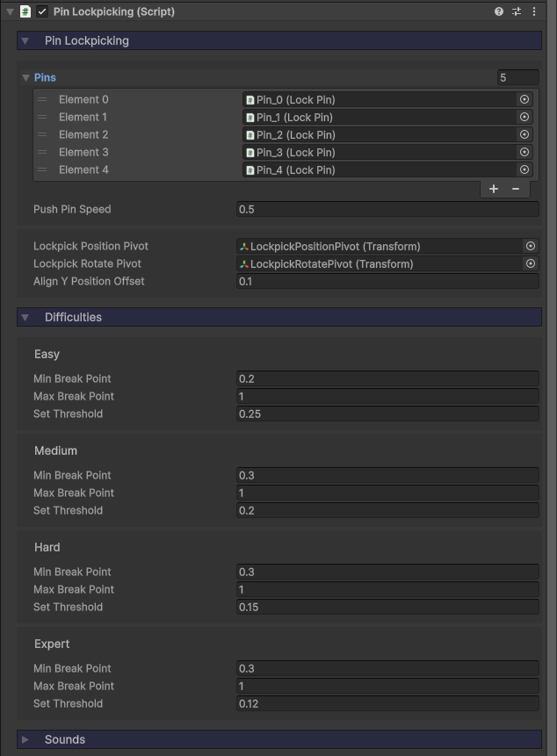This screenshot has width=557, height=756.
Task: Open the component help reference icon
Action: tap(499, 11)
